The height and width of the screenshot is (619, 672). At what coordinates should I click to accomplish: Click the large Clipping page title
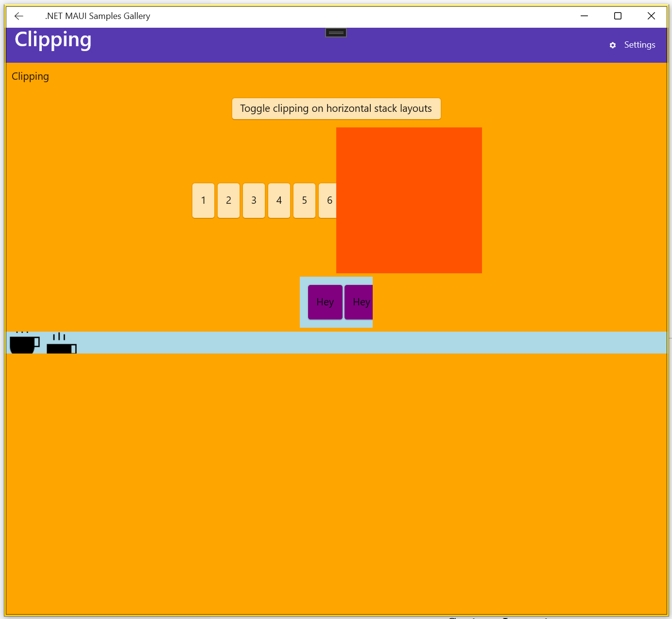click(x=53, y=40)
